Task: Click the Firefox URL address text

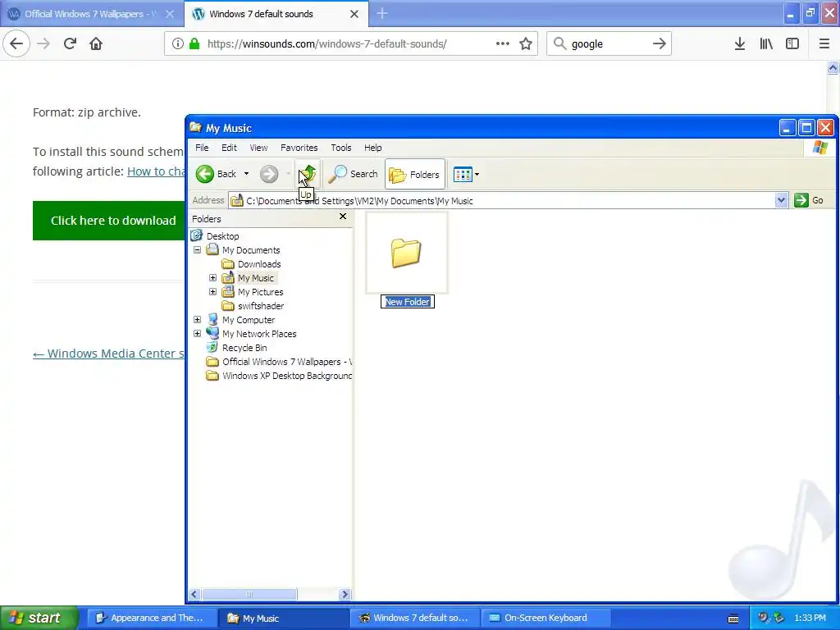Action: tap(326, 44)
